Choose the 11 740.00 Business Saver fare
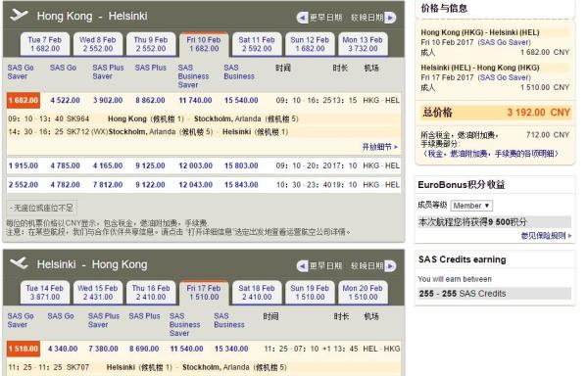588x376 pixels. 195,101
